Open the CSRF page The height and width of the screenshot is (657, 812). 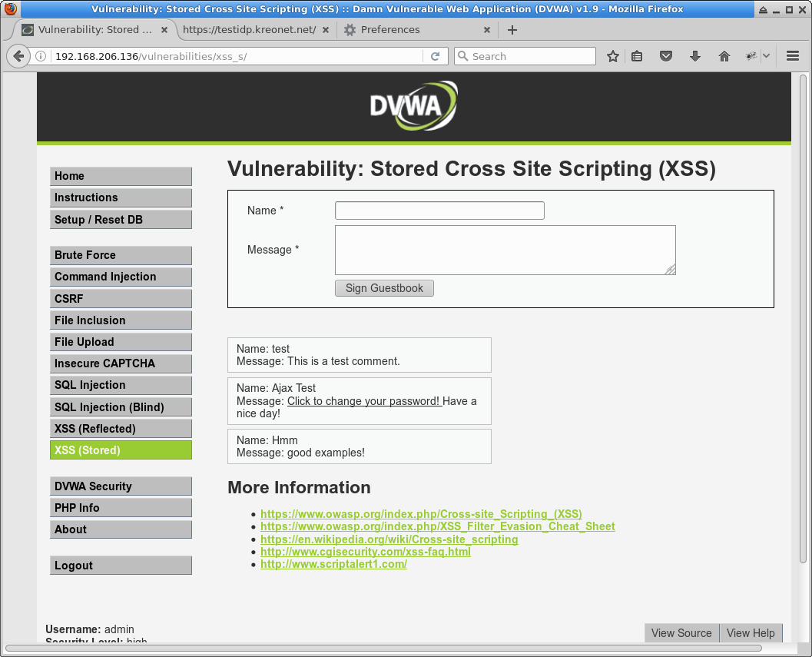pos(121,298)
